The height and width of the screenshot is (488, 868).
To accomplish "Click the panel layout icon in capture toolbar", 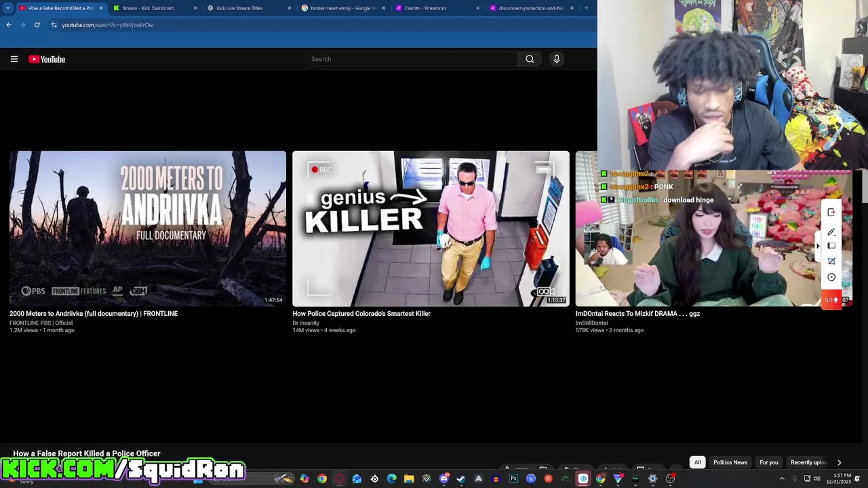I will 831,245.
